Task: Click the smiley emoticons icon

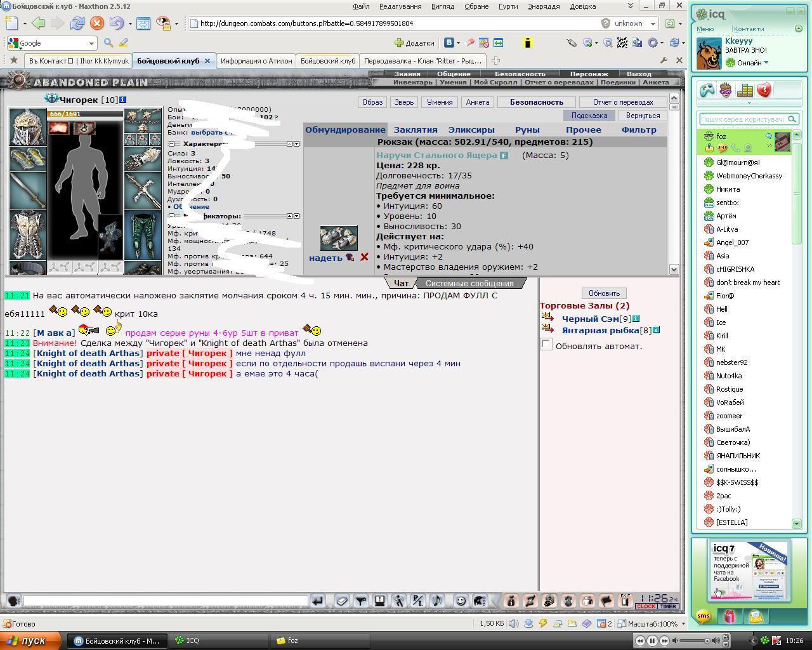Action: (x=461, y=600)
